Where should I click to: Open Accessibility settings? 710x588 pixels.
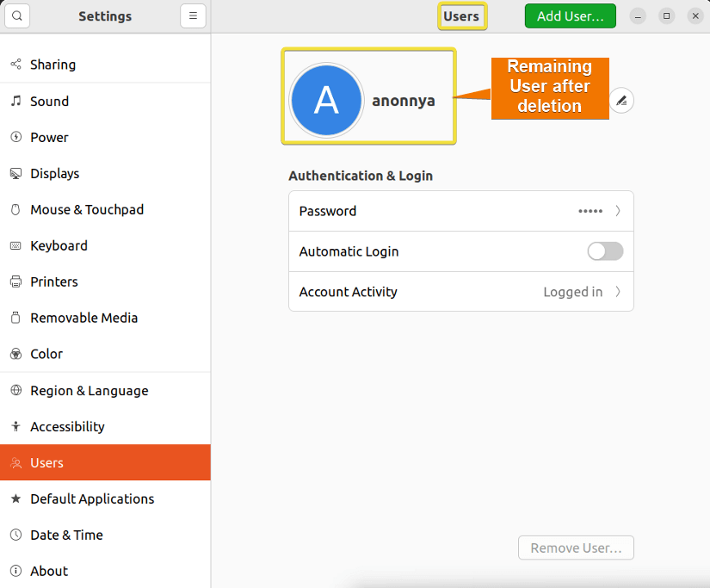[105, 426]
